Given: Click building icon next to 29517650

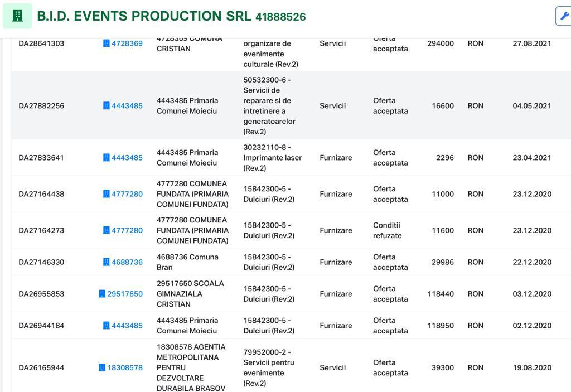Looking at the screenshot, I should [102, 294].
